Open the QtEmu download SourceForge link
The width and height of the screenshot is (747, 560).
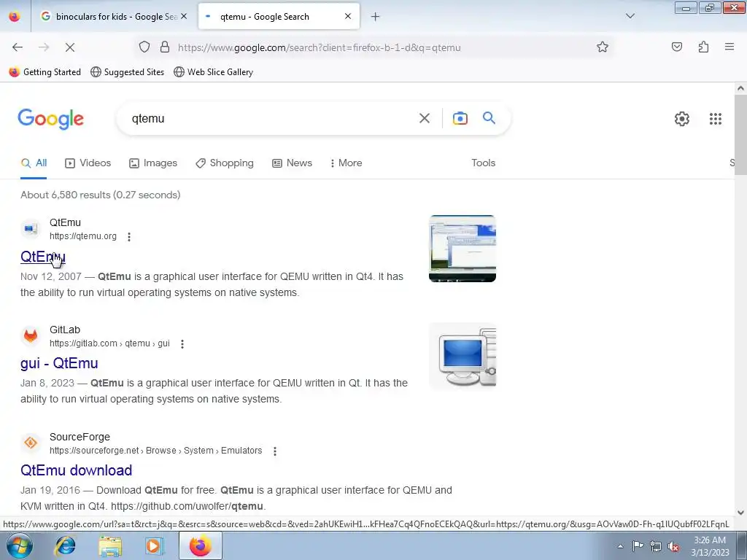[76, 470]
